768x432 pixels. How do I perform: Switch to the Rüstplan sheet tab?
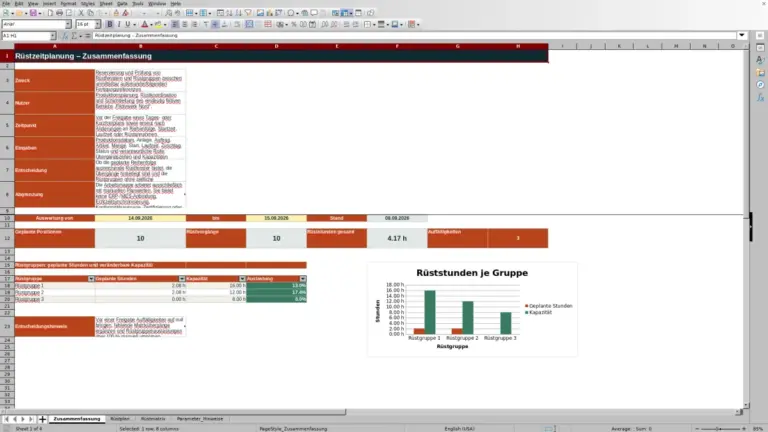(x=120, y=419)
